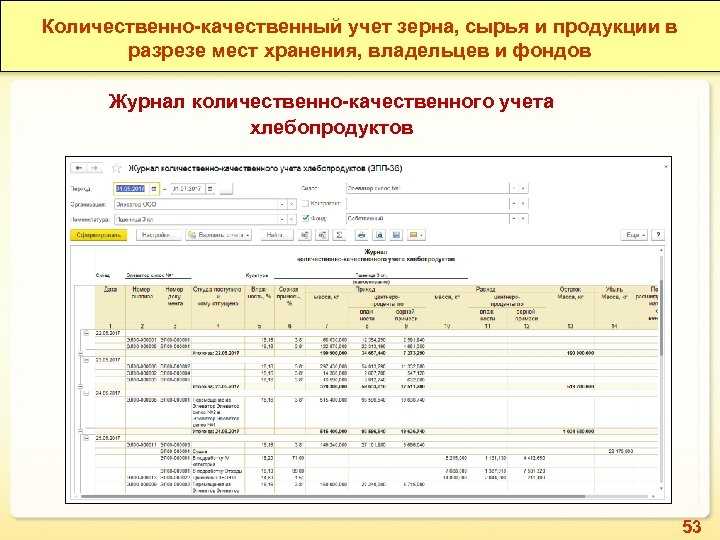Open the Организация dropdown list
This screenshot has width=720, height=540.
click(x=282, y=204)
